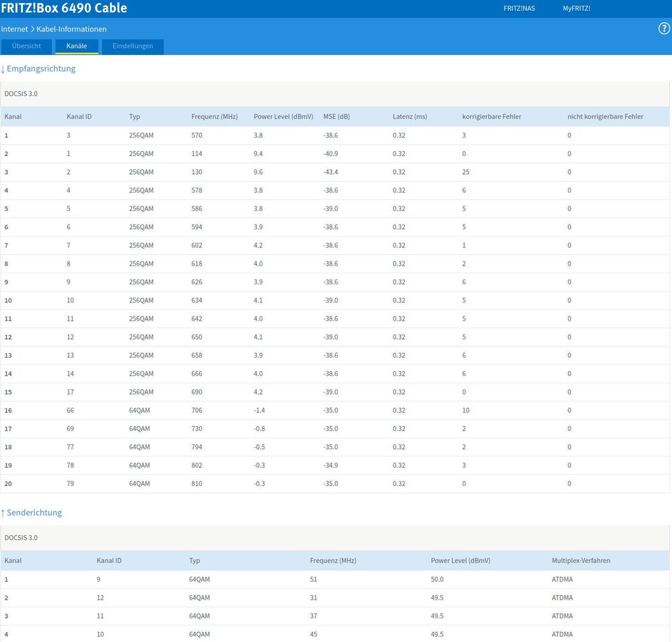
Task: Click the Kabel-Informationen breadcrumb
Action: tap(71, 29)
